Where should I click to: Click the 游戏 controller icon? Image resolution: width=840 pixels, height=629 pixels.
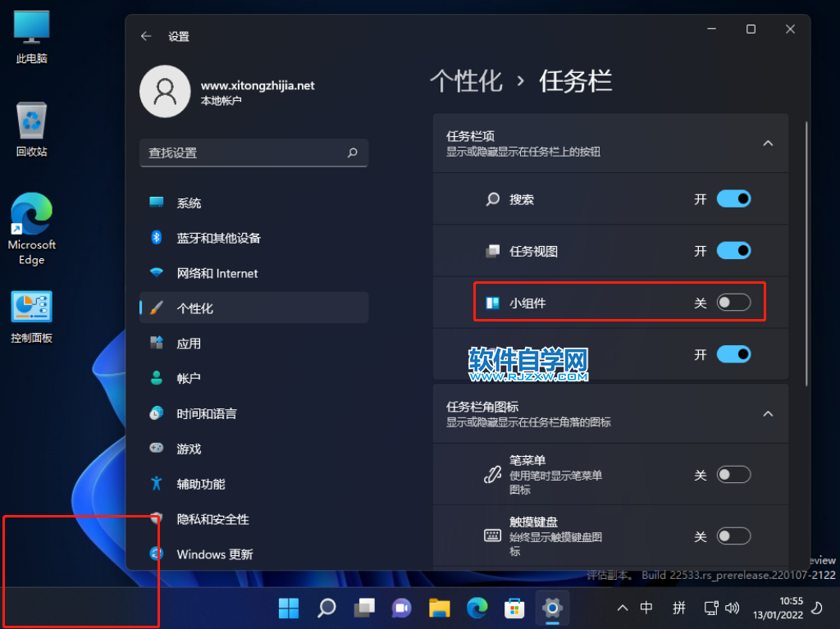[157, 448]
